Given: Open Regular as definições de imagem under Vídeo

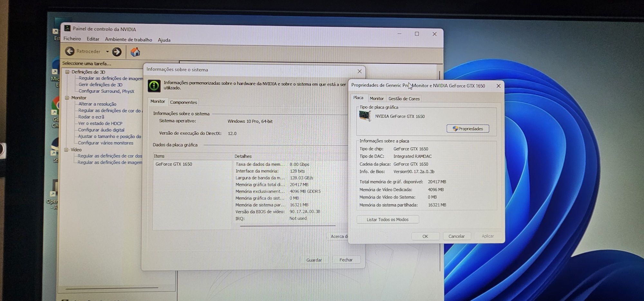Looking at the screenshot, I should [110, 162].
